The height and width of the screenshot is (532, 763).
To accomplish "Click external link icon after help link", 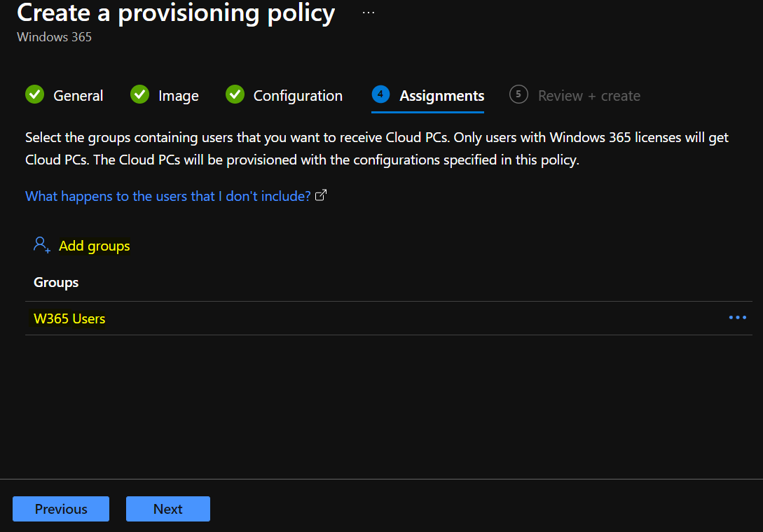I will [x=321, y=195].
